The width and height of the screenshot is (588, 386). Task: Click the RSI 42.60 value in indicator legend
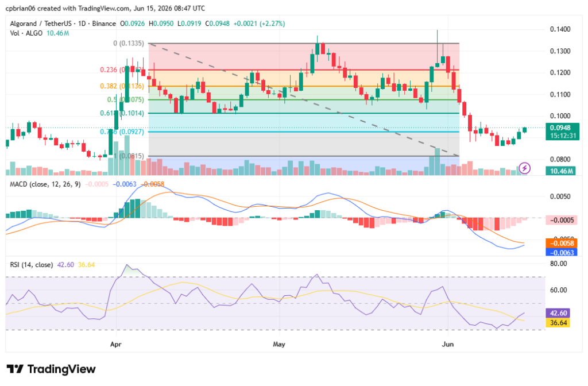[x=65, y=265]
